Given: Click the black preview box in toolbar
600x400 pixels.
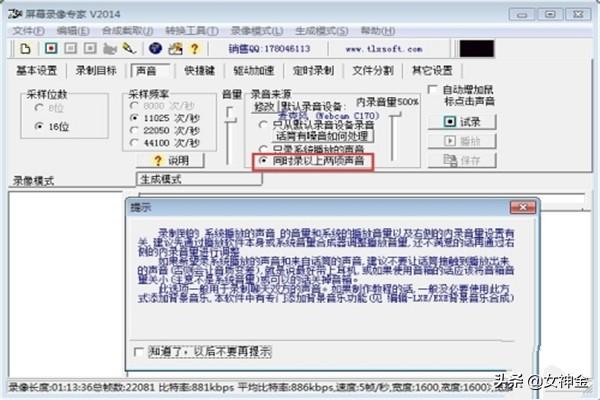Looking at the screenshot, I should click(477, 49).
